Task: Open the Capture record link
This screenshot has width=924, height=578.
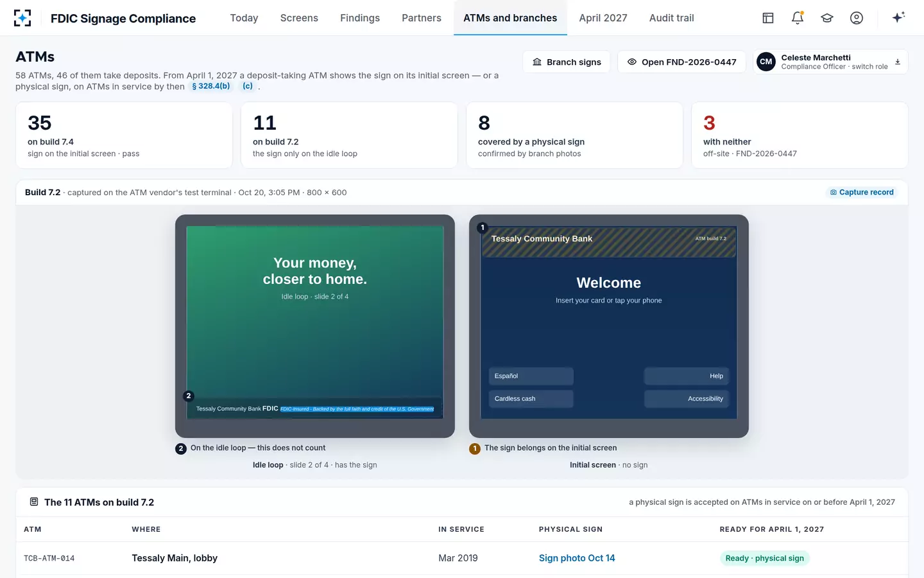Action: pyautogui.click(x=862, y=192)
